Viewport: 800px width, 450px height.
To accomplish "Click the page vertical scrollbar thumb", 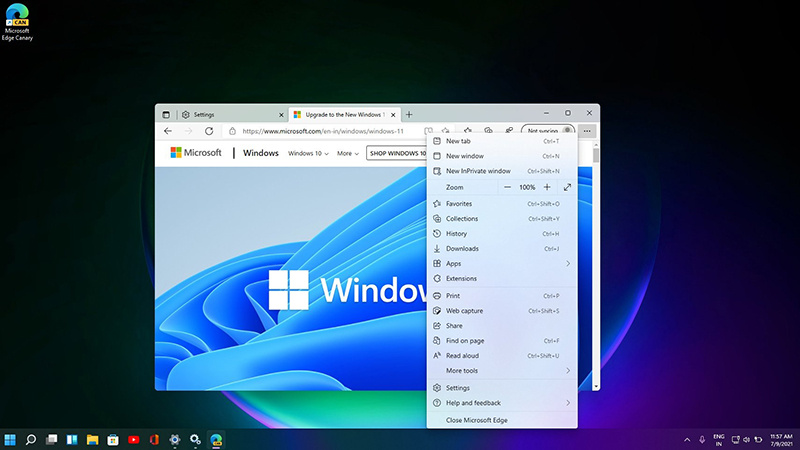I will [x=595, y=156].
